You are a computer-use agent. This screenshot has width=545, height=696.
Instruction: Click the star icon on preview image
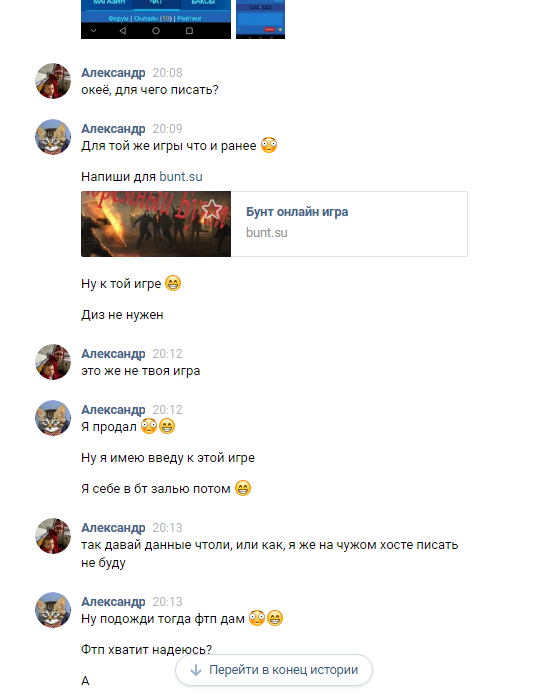tap(212, 209)
